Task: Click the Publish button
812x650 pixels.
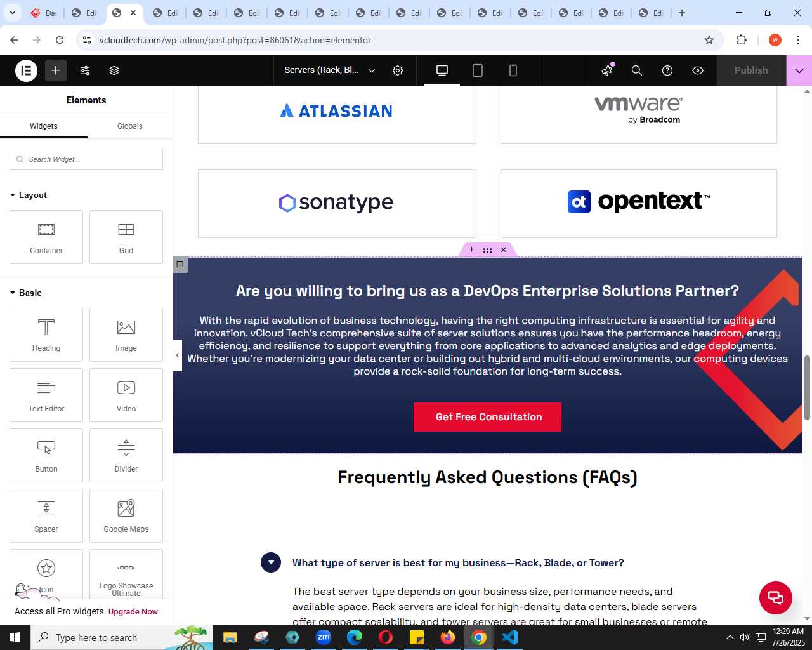Action: coord(751,70)
